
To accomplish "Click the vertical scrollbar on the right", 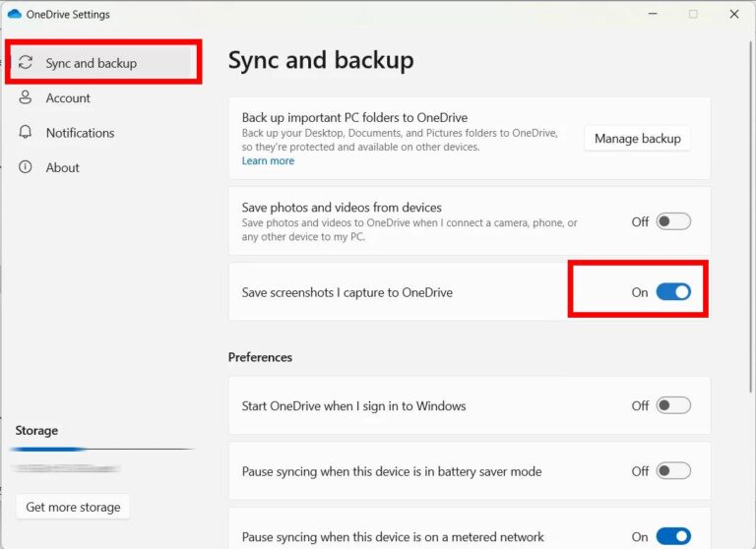I will 750,216.
